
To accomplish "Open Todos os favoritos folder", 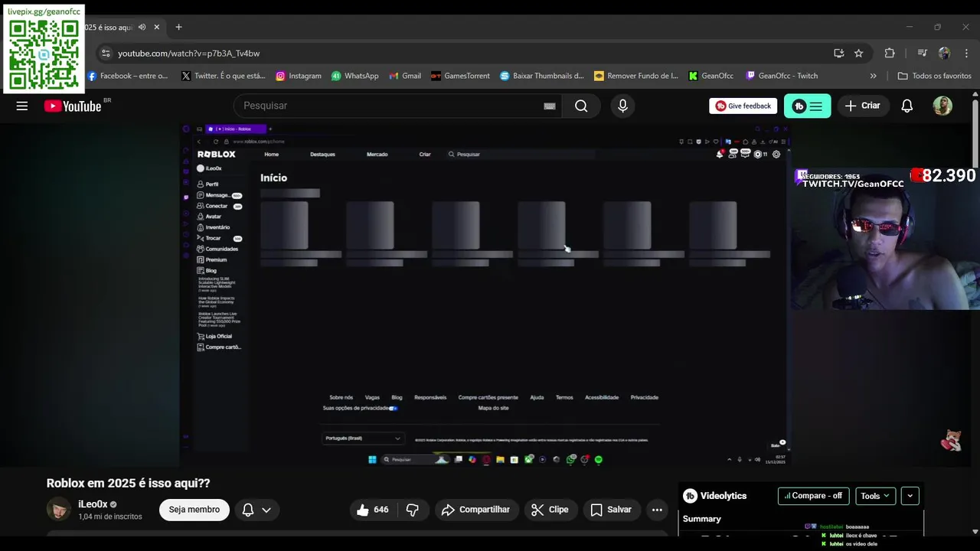I will pos(935,76).
